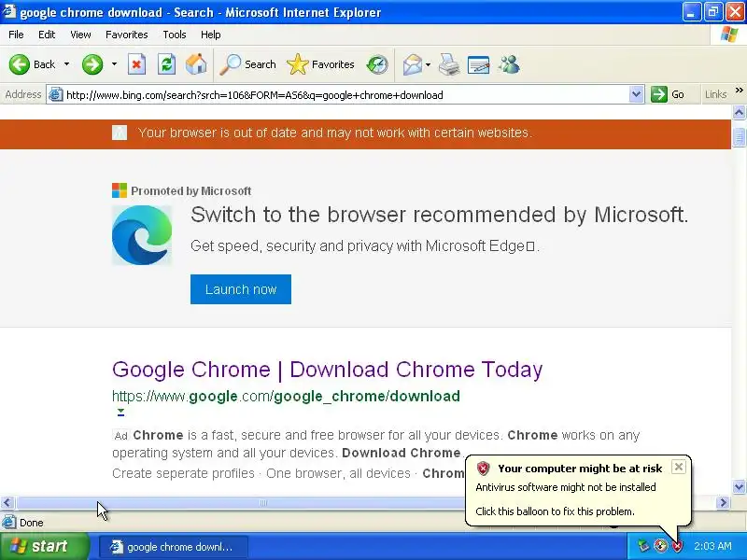Expand the small arrow under the ad URL
Viewport: 747px width, 560px height.
[121, 412]
